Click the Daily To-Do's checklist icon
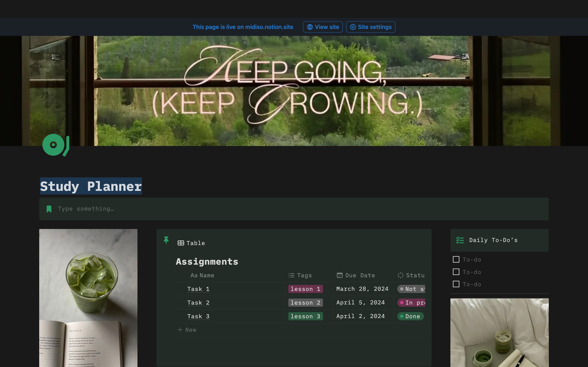The width and height of the screenshot is (588, 367). (x=460, y=240)
